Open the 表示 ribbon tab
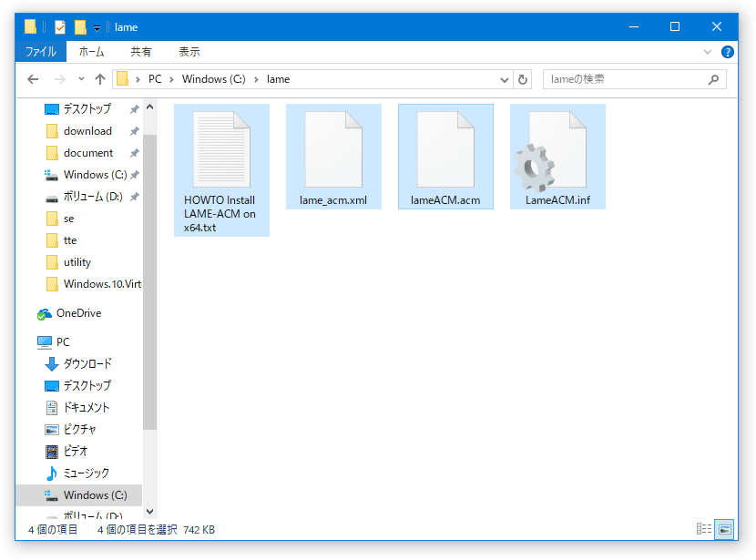This screenshot has width=756, height=560. point(189,52)
